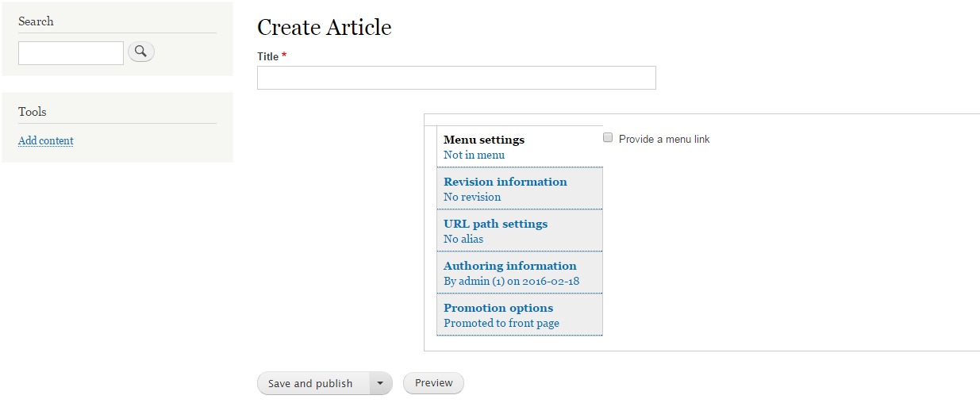The width and height of the screenshot is (980, 403).
Task: Click the 'Promoted to front page' summary
Action: click(502, 323)
